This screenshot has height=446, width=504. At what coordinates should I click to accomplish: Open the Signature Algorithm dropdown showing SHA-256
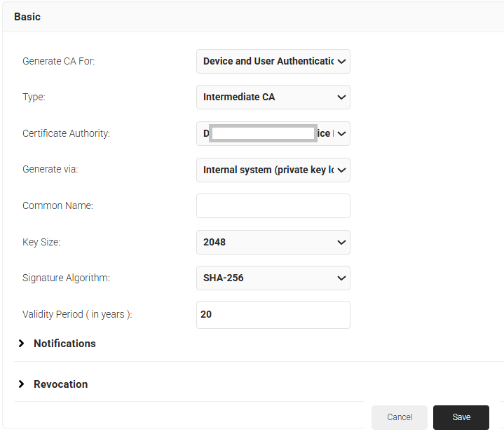click(273, 278)
